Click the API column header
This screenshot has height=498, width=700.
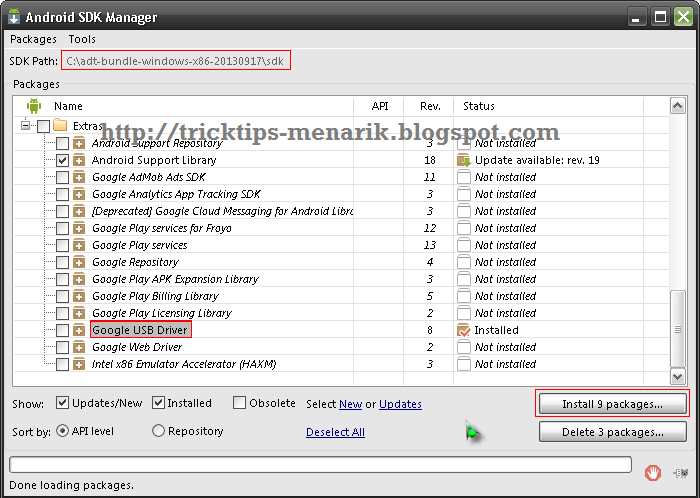(379, 106)
